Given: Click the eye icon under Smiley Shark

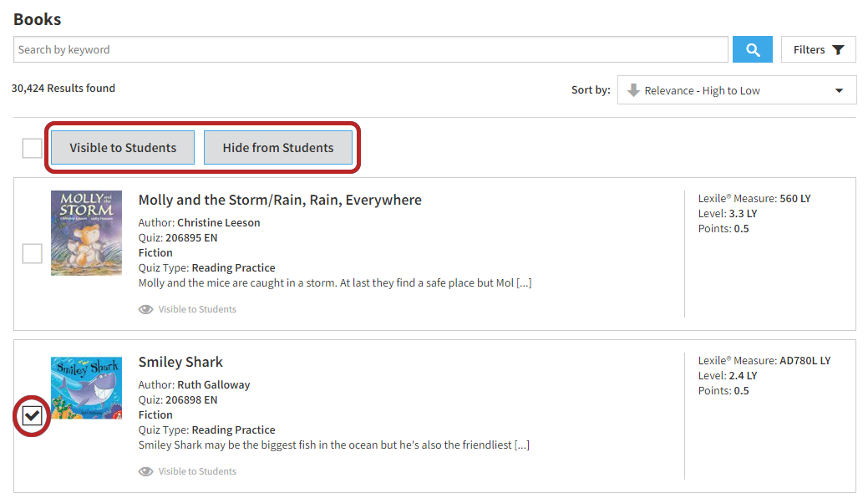Looking at the screenshot, I should pyautogui.click(x=145, y=471).
